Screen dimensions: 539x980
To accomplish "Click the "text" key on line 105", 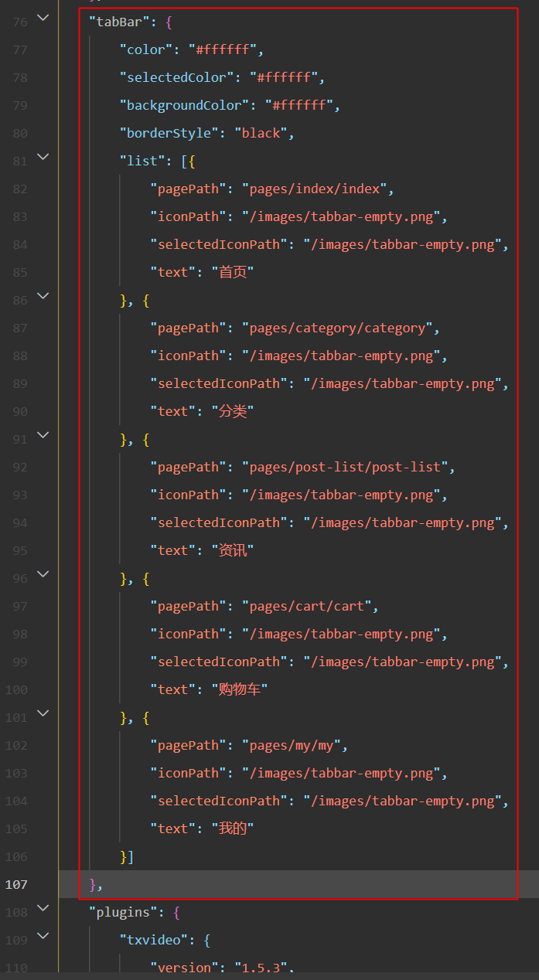I will tap(173, 829).
